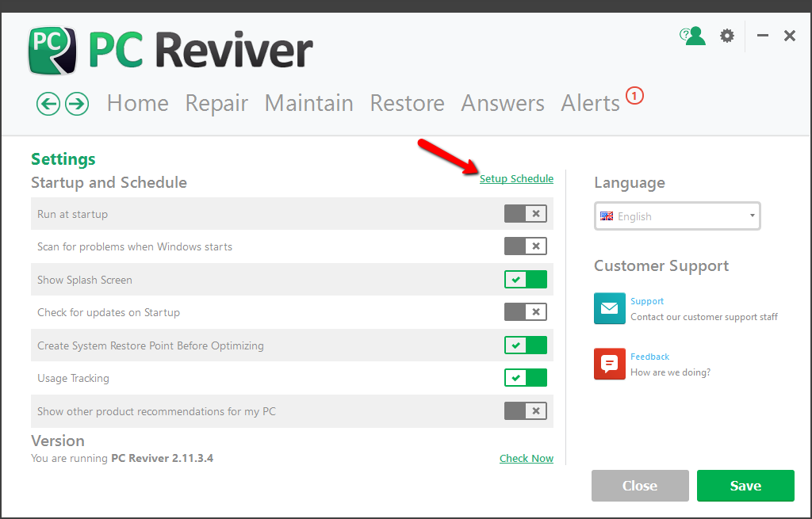Click the Customer Support heading

tap(661, 265)
